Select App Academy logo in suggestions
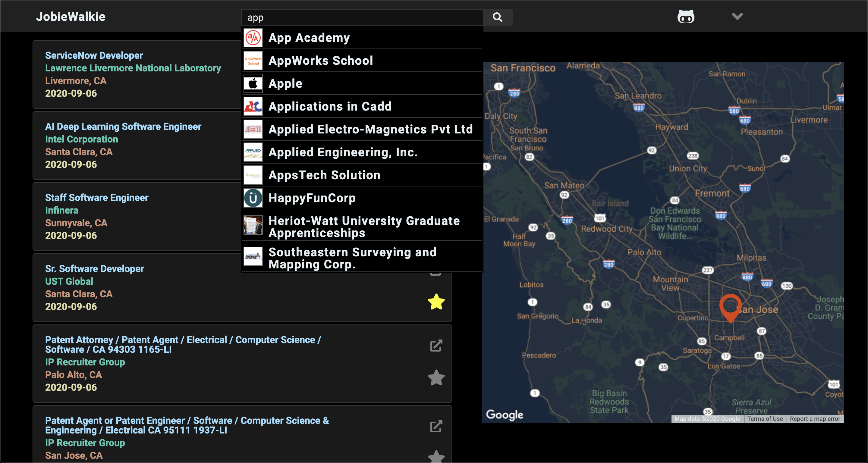The image size is (868, 463). point(253,38)
